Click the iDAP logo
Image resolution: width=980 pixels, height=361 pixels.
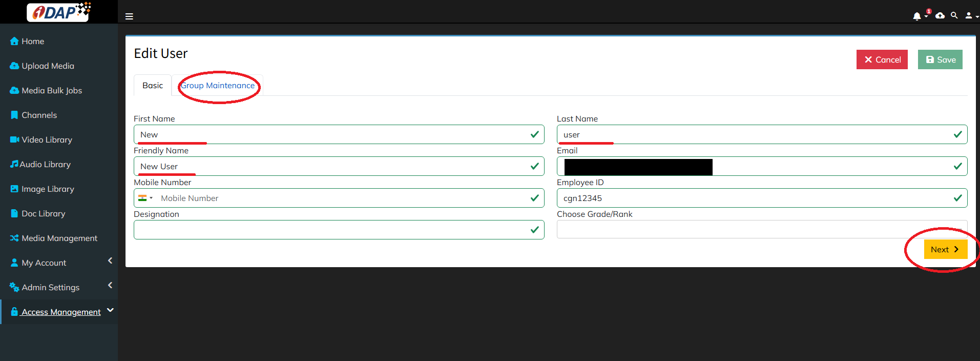pyautogui.click(x=59, y=12)
